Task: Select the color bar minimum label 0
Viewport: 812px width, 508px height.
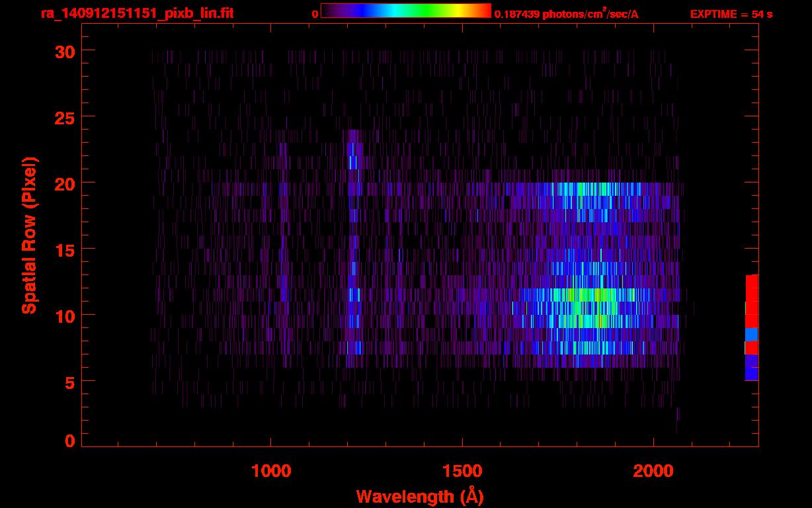Action: tap(315, 14)
